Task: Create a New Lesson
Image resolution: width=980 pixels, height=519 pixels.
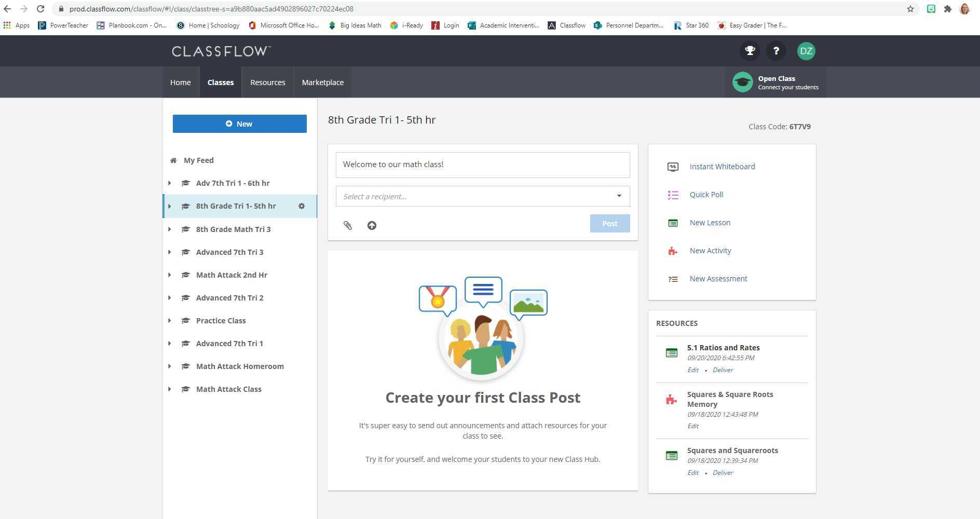Action: click(x=710, y=222)
